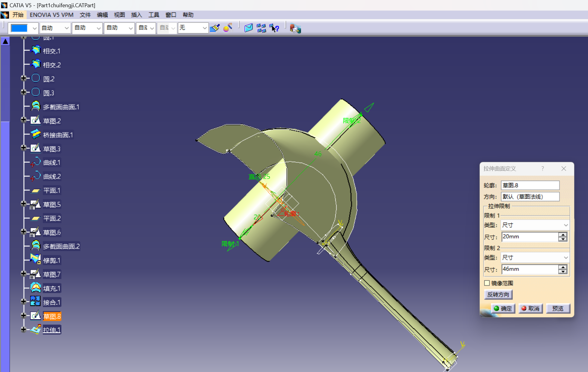This screenshot has height=372, width=588.
Task: Open the 视图 menu
Action: click(x=119, y=15)
